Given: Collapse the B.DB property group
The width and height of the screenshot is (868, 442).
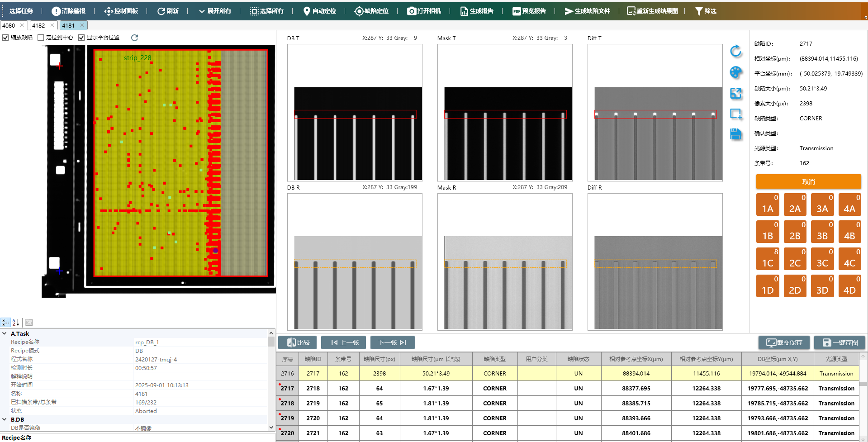Looking at the screenshot, I should 5,419.
